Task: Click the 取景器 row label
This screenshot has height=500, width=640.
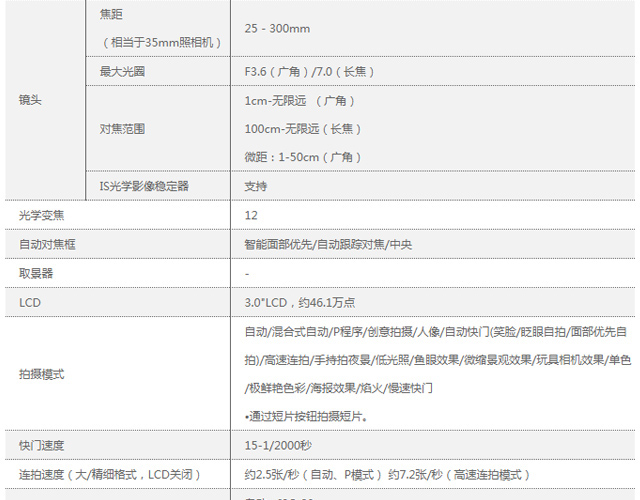Action: tap(36, 273)
